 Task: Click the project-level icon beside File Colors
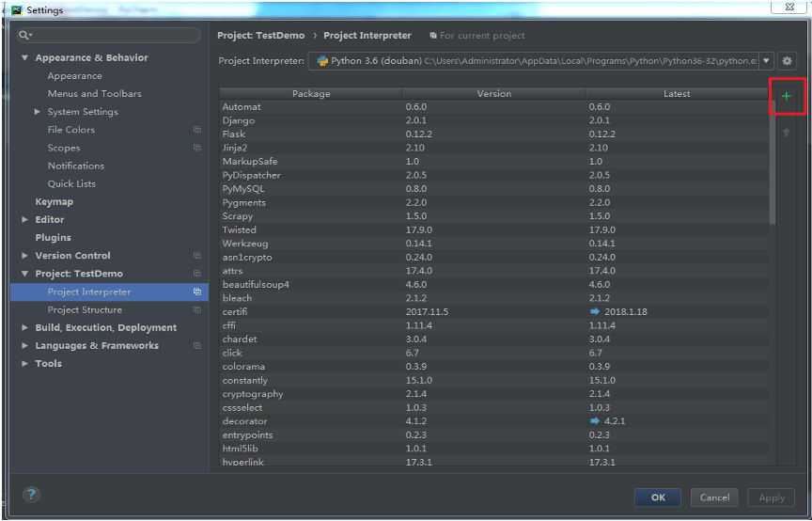click(197, 130)
